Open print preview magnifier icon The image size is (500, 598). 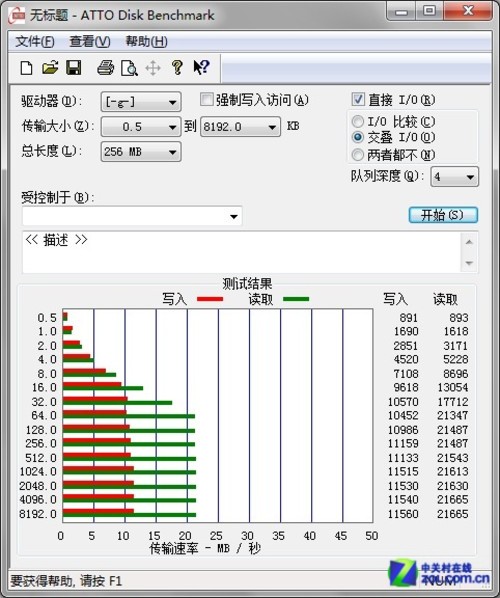(129, 68)
